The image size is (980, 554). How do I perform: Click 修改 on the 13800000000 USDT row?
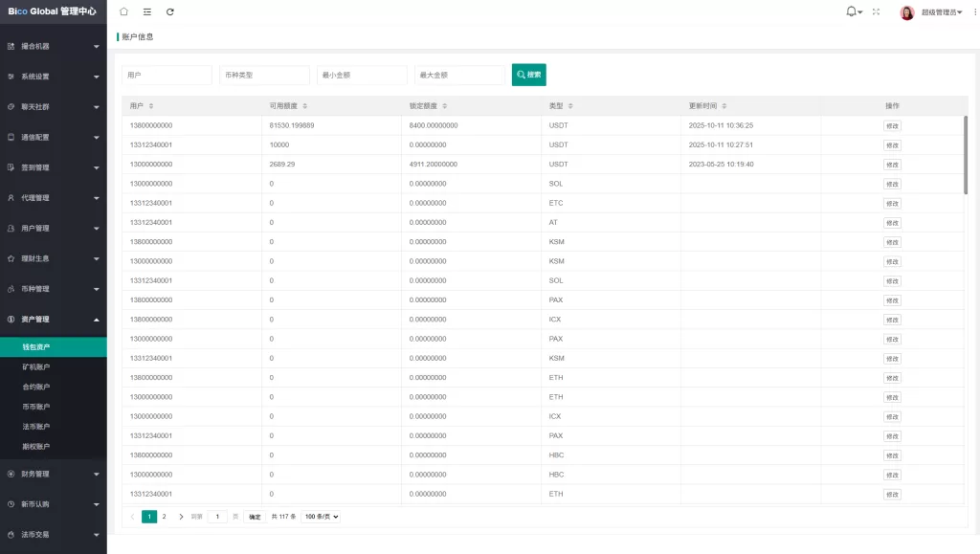(x=892, y=125)
